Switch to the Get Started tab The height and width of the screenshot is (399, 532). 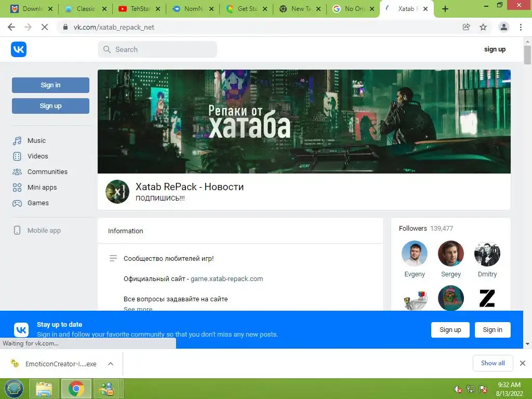[x=246, y=9]
